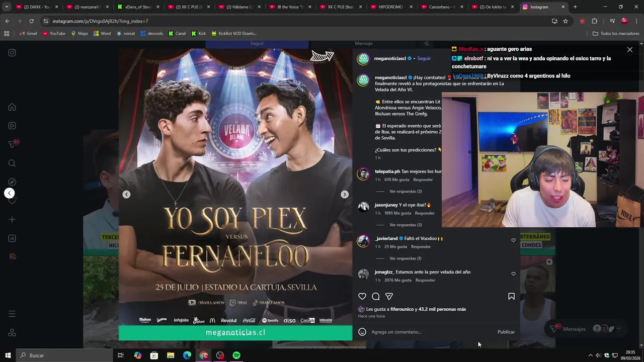
Task: Open emoji picker in comment box
Action: (362, 332)
